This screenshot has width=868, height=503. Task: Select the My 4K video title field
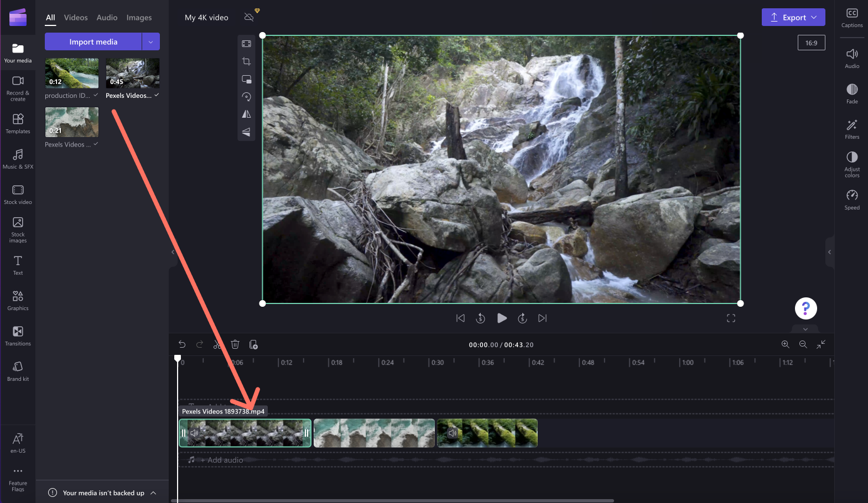pos(206,17)
